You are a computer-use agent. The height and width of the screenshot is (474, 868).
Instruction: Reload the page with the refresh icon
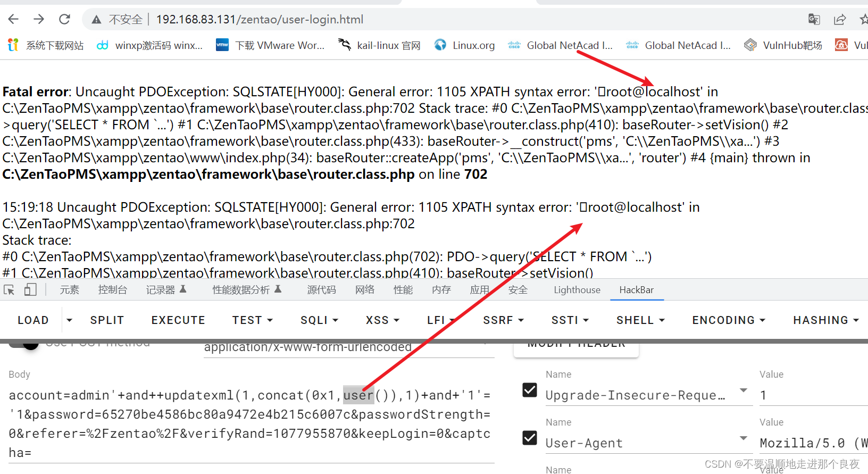[64, 19]
